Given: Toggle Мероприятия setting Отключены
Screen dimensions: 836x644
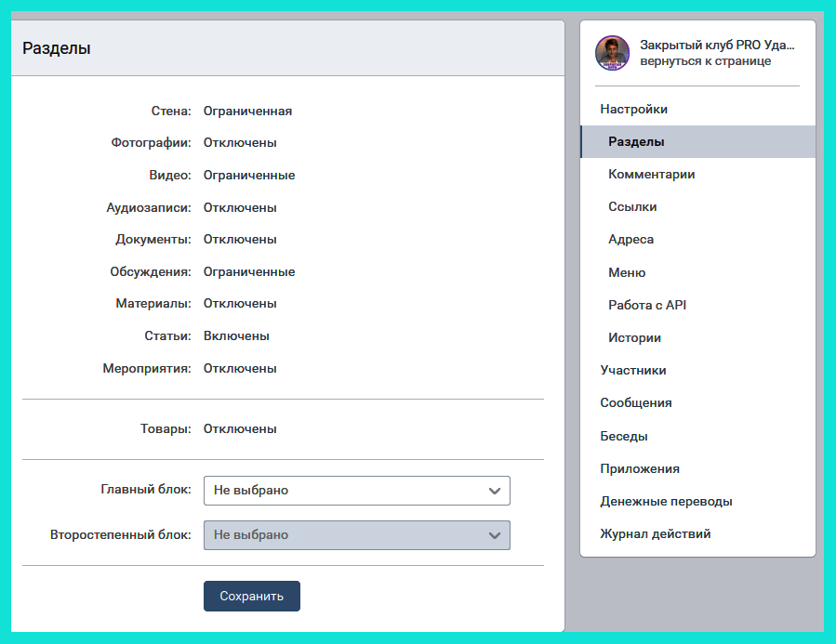Looking at the screenshot, I should [240, 369].
